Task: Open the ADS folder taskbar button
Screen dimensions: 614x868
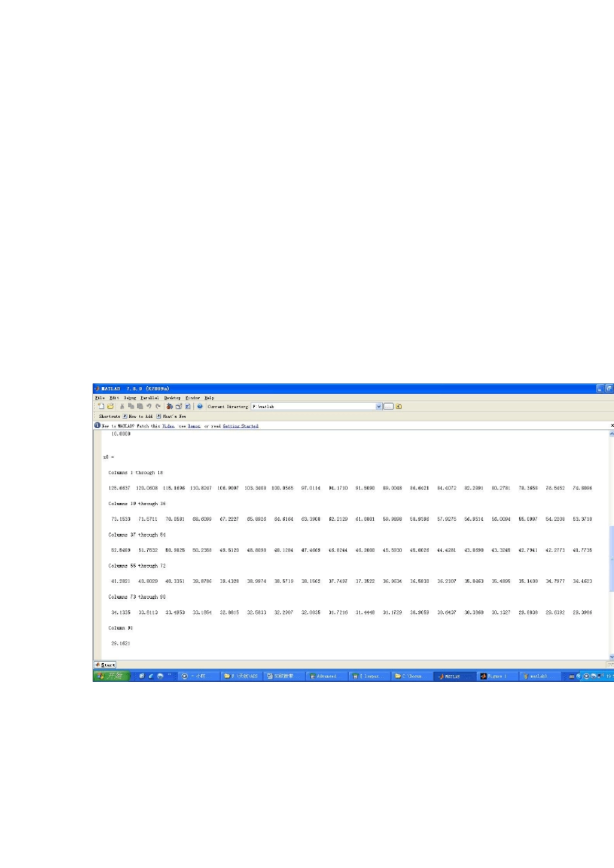Action: coord(240,676)
